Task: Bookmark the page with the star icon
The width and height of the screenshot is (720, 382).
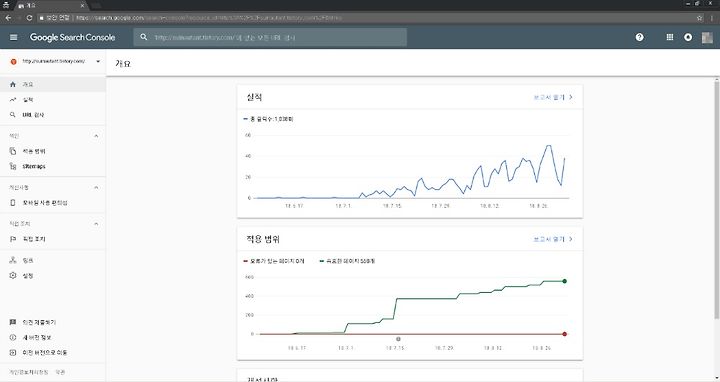Action: [699, 18]
